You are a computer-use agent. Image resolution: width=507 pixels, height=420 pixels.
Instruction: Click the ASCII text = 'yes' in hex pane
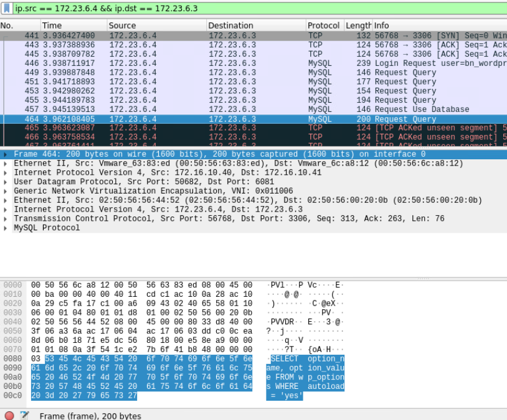pyautogui.click(x=287, y=396)
